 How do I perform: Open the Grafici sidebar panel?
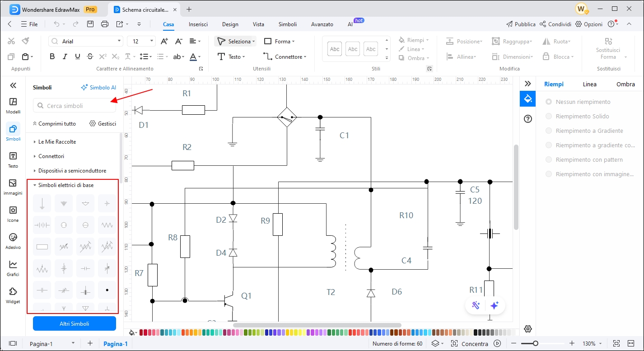point(13,268)
